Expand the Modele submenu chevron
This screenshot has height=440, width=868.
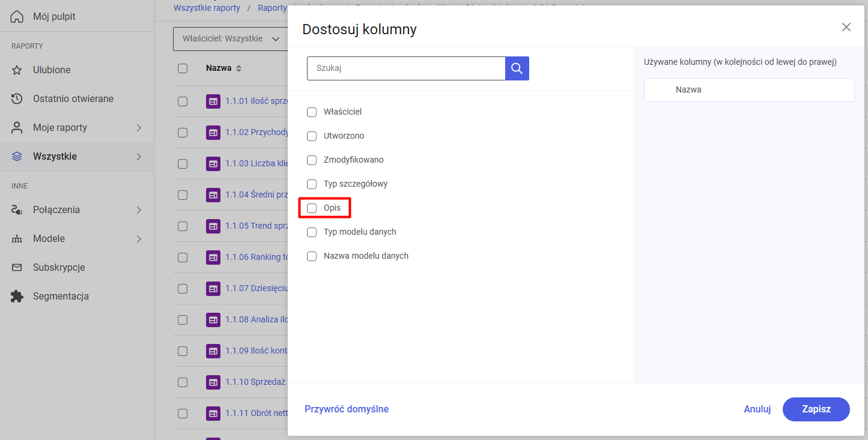pos(139,239)
